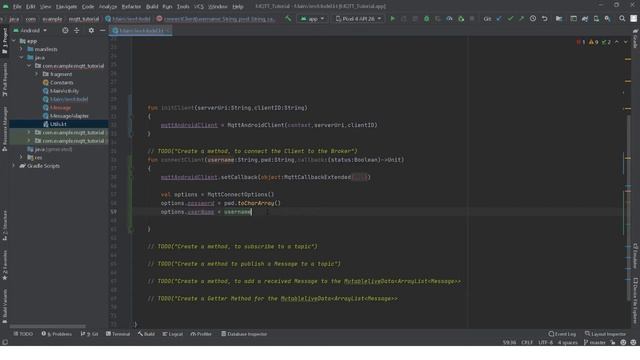Image resolution: width=640 pixels, height=360 pixels.
Task: Commit changes with green checkmark icon
Action: pos(510,19)
